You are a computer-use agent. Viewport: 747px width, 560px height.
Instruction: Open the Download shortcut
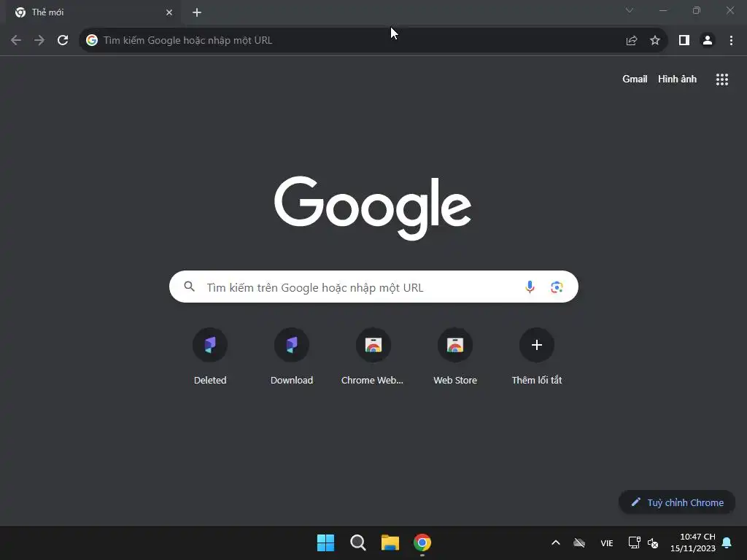coord(292,356)
